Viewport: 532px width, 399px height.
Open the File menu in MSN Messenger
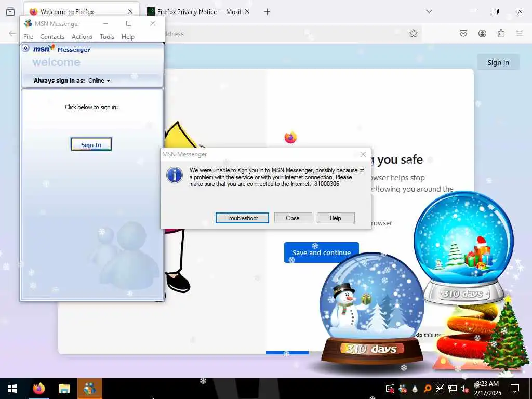click(28, 37)
